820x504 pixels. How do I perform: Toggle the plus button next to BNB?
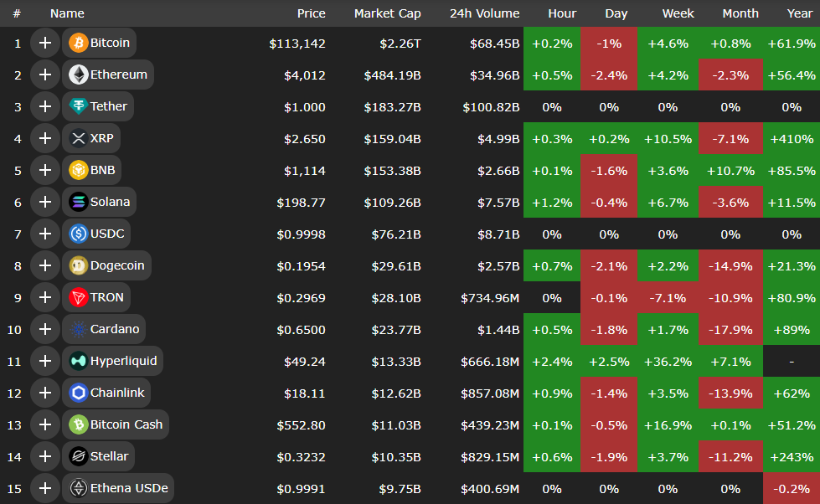[44, 170]
